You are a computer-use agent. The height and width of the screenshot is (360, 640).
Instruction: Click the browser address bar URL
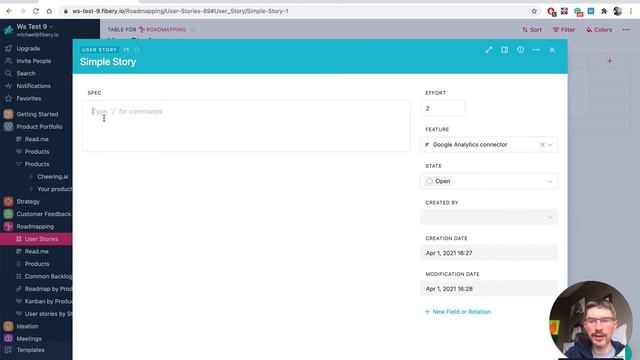[x=180, y=11]
